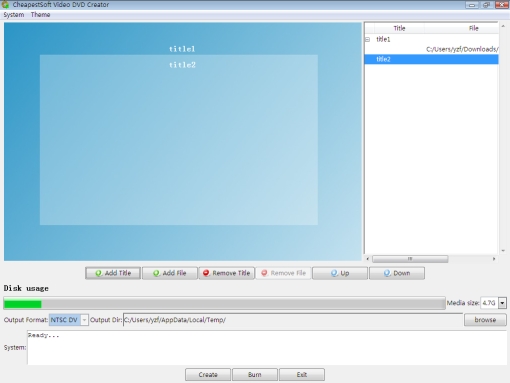
Task: Click the red Remove Title icon
Action: pyautogui.click(x=206, y=273)
